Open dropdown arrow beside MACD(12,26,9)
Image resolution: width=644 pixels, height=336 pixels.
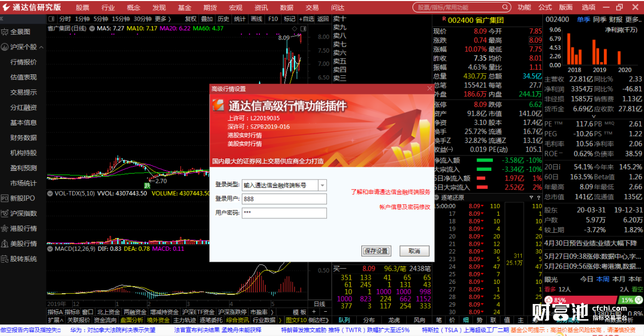click(x=51, y=249)
